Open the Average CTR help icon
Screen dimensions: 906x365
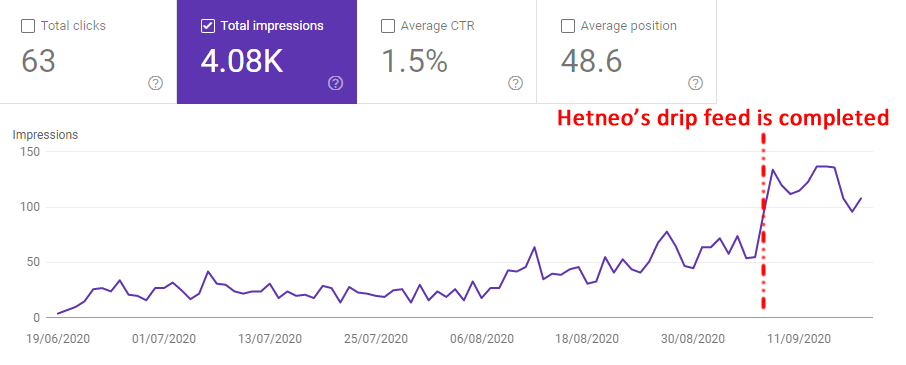tap(515, 83)
